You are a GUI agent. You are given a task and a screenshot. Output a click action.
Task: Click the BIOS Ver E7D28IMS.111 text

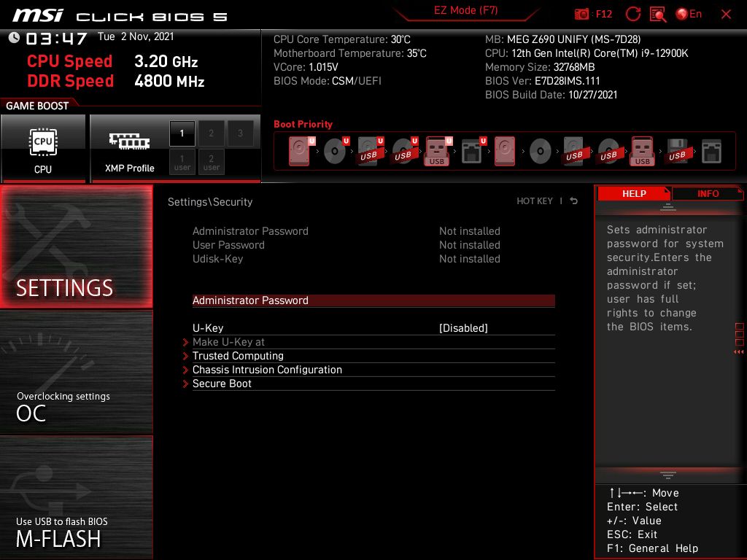pos(543,81)
